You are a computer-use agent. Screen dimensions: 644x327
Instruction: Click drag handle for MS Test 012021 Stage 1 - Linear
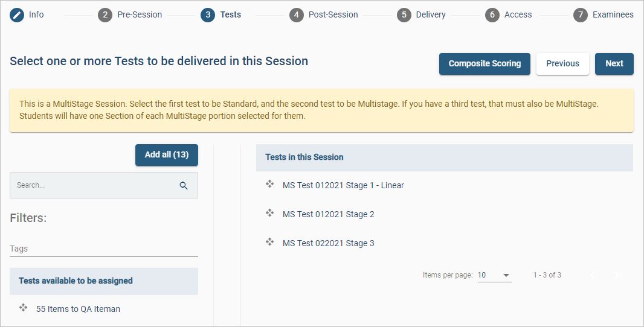tap(270, 185)
